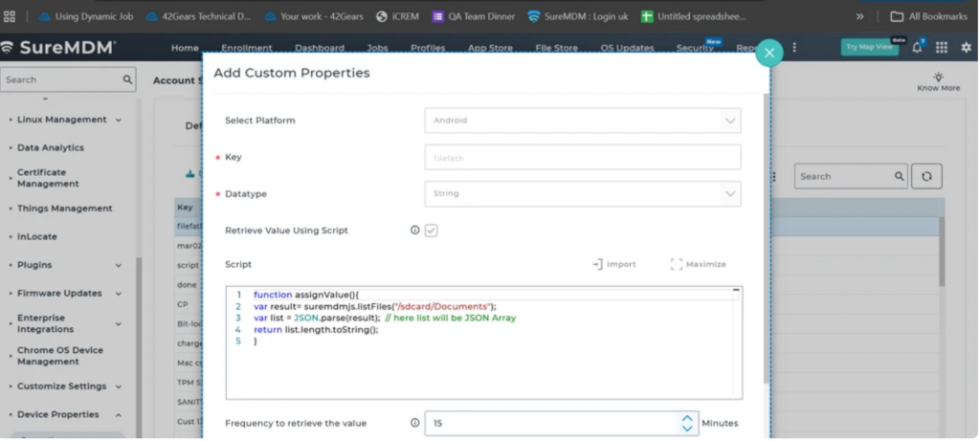Click the Maximize script editor button
Image resolution: width=980 pixels, height=441 pixels.
[x=698, y=264]
